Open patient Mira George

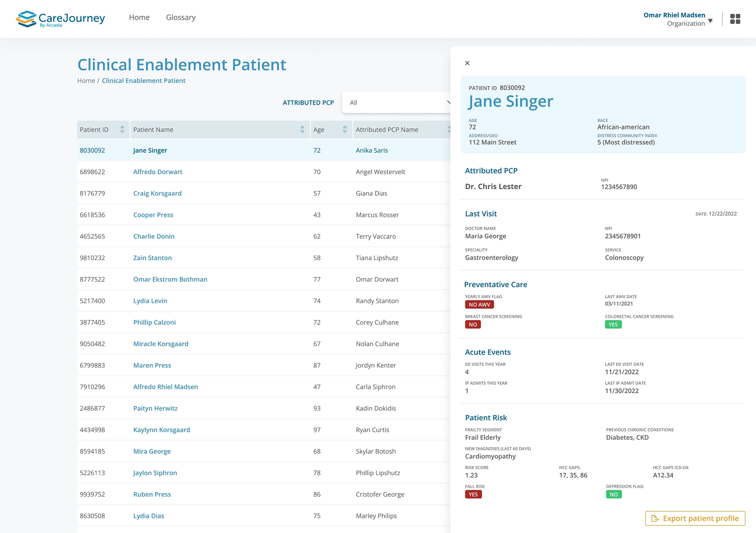(x=152, y=452)
